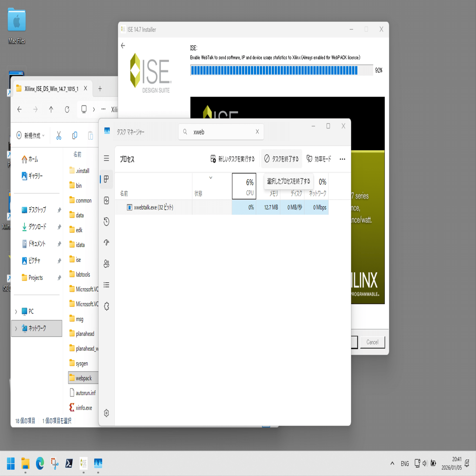Image resolution: width=476 pixels, height=476 pixels.
Task: Expand the PC node in Explorer
Action: point(16,312)
